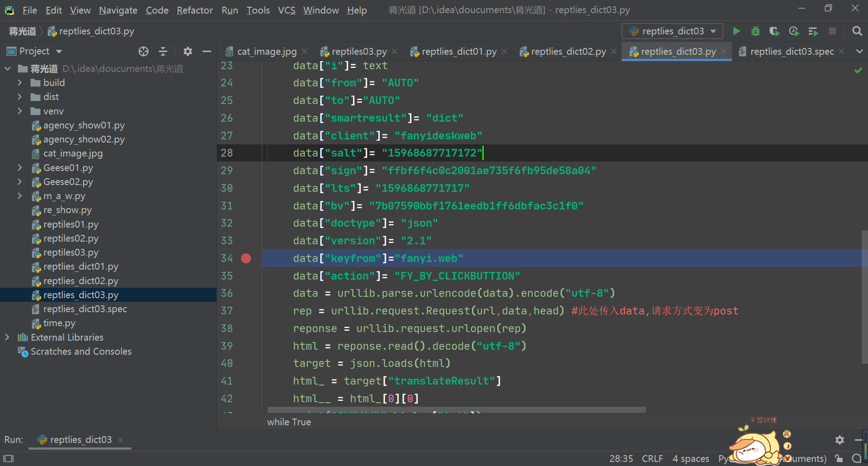The height and width of the screenshot is (466, 868).
Task: Select time.py in project tree
Action: 59,323
